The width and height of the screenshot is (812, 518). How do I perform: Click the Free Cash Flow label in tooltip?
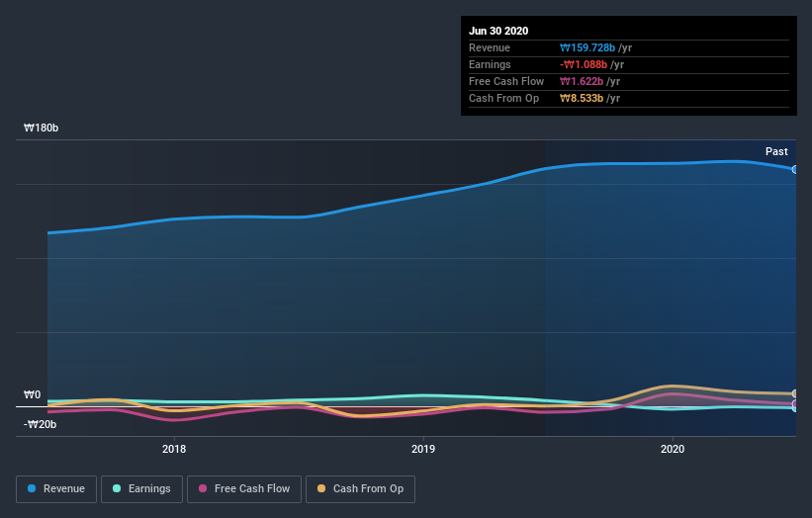pos(506,82)
